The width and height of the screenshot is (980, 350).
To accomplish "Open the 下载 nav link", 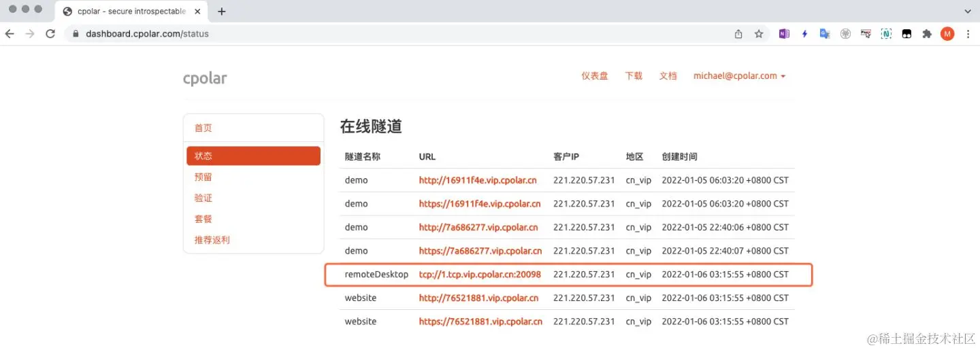I will click(634, 76).
